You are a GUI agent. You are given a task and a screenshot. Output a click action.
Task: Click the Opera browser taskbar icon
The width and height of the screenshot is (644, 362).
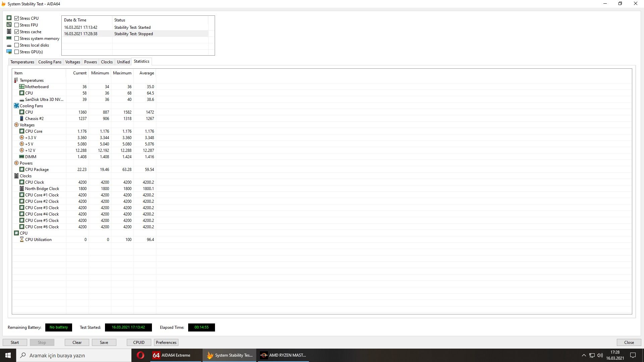[x=141, y=355]
